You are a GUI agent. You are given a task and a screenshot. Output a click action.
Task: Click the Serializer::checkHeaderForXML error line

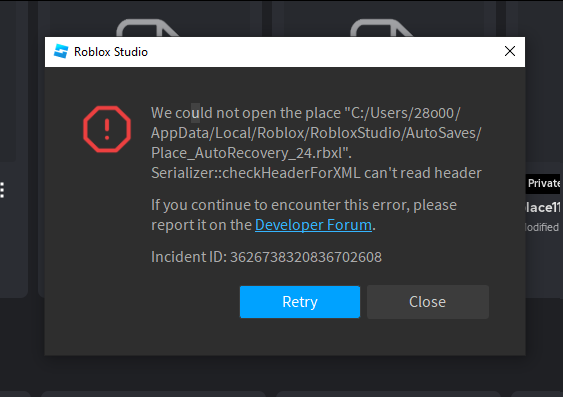click(x=316, y=173)
